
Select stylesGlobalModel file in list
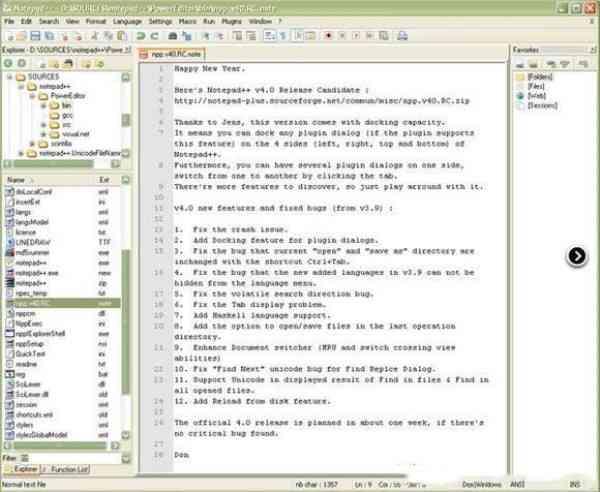point(41,435)
